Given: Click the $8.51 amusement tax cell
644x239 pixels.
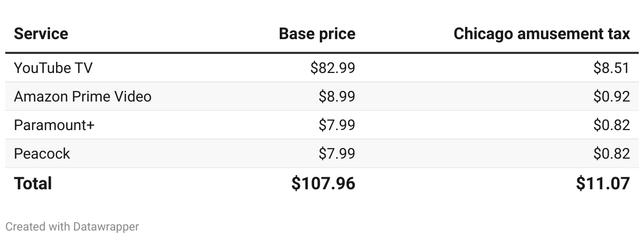Looking at the screenshot, I should tap(611, 68).
